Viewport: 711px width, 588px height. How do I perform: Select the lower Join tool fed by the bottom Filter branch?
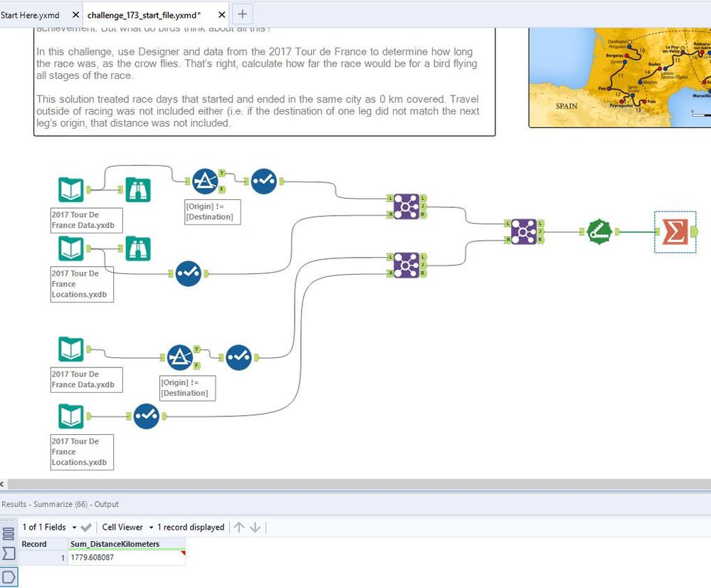(406, 265)
